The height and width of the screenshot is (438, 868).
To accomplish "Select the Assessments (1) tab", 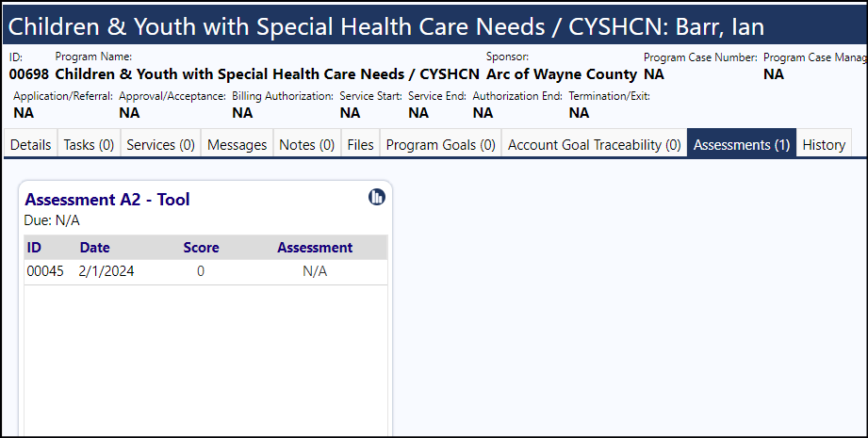I will (741, 145).
